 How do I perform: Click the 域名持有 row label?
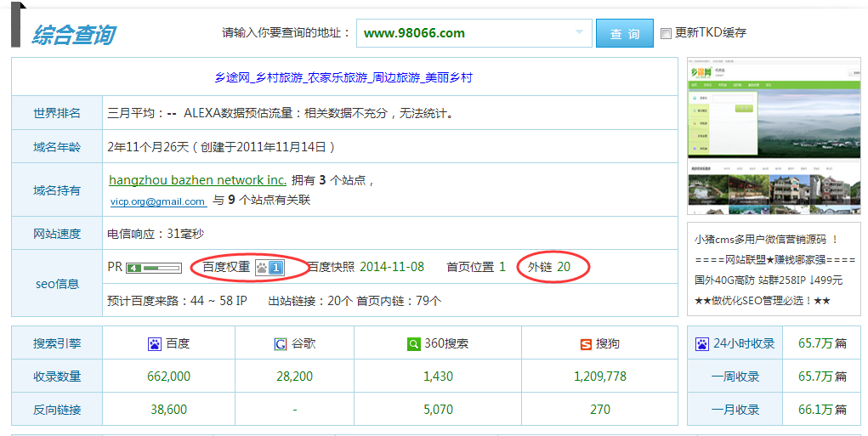tap(57, 190)
